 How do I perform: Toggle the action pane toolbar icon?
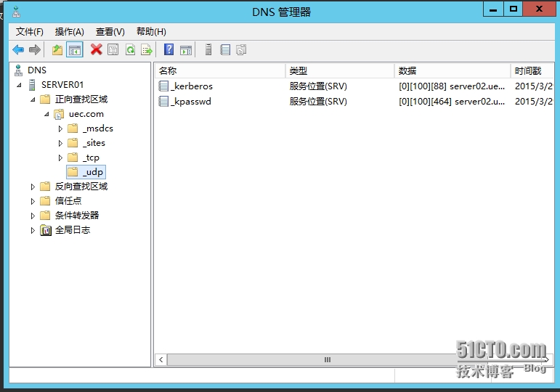(x=186, y=49)
